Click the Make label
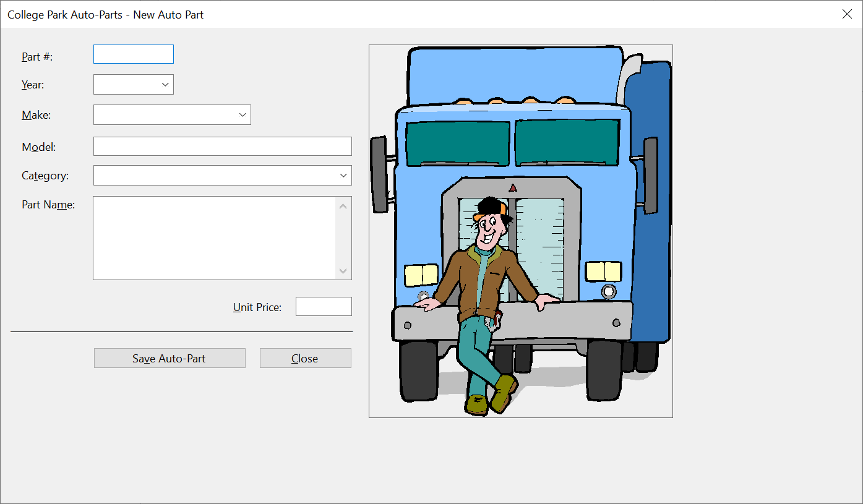863x504 pixels. tap(36, 115)
